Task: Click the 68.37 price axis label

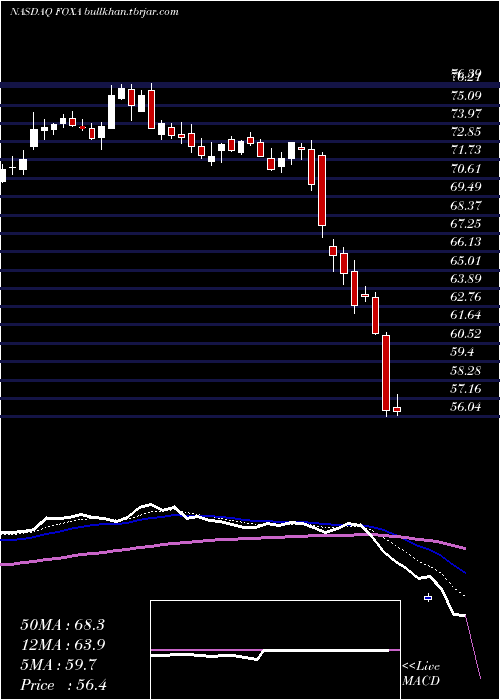Action: [467, 206]
